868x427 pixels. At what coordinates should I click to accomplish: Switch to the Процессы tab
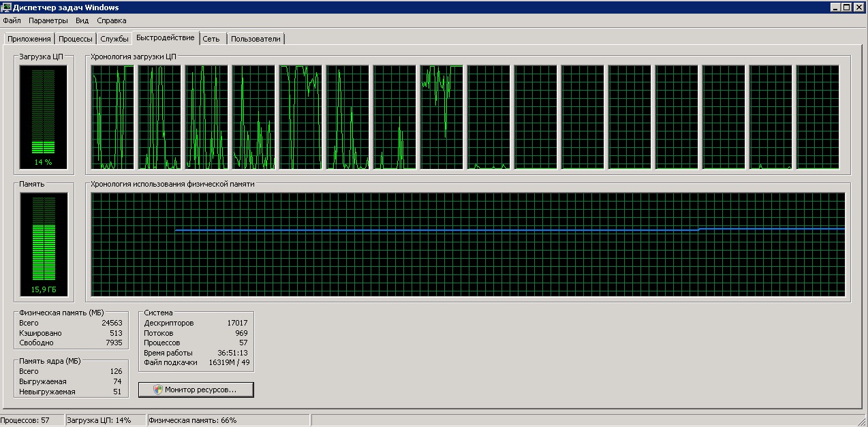click(x=75, y=39)
